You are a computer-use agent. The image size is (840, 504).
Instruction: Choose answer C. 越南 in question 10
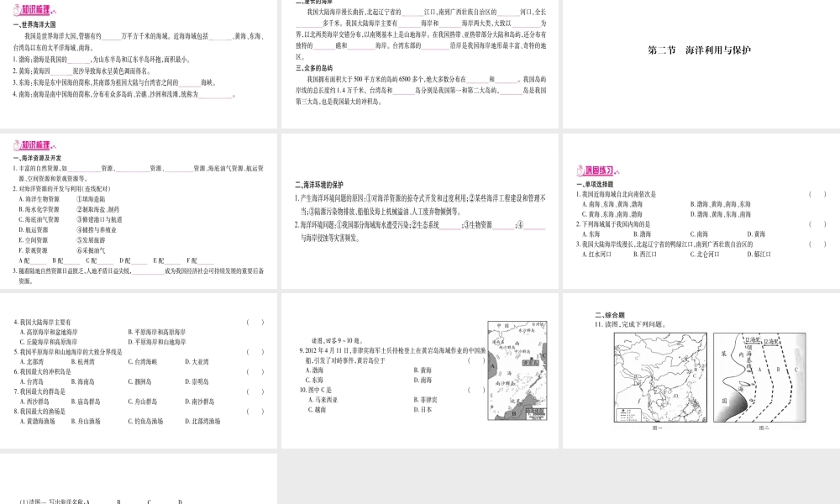coord(318,410)
